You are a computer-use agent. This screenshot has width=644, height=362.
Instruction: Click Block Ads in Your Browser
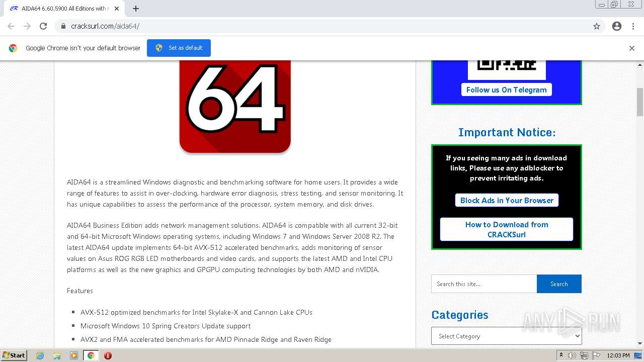point(507,200)
